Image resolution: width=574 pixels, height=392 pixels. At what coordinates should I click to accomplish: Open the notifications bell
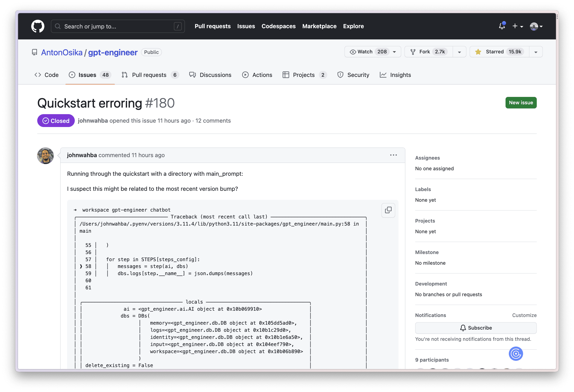click(502, 26)
